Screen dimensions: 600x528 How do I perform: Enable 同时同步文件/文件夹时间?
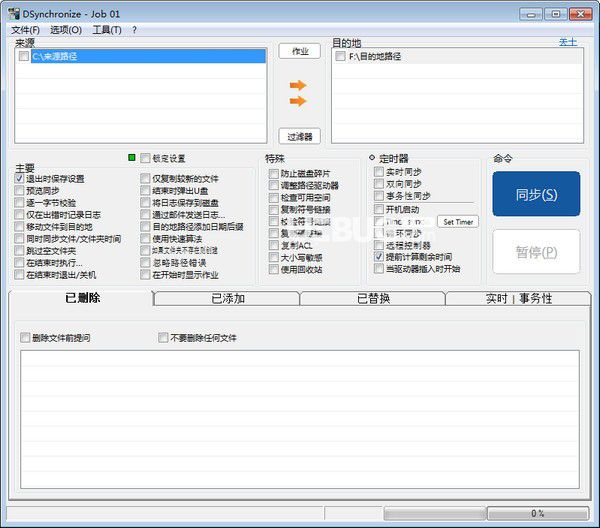(x=19, y=238)
